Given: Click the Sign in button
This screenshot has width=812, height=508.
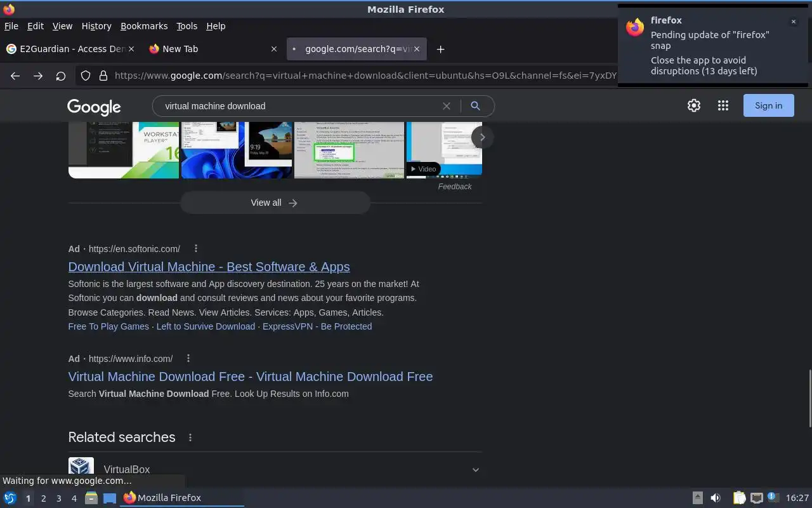Looking at the screenshot, I should pos(768,106).
